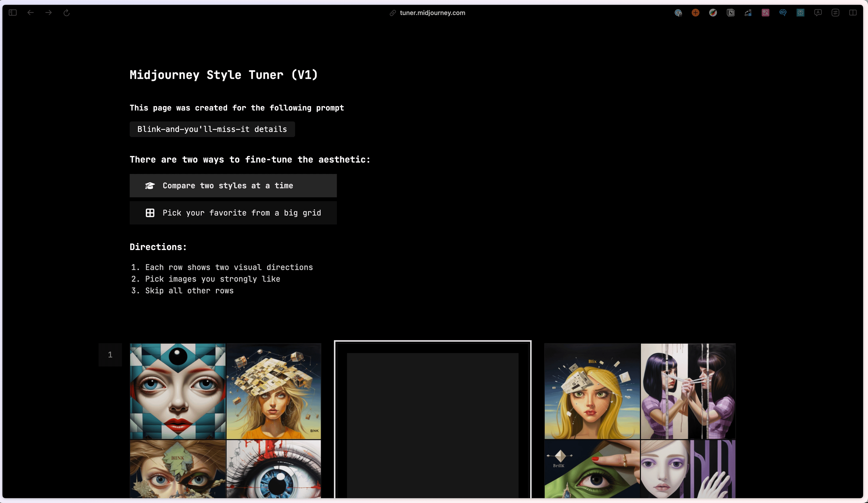Image resolution: width=868 pixels, height=503 pixels.
Task: Click the row number 1 label
Action: click(110, 355)
